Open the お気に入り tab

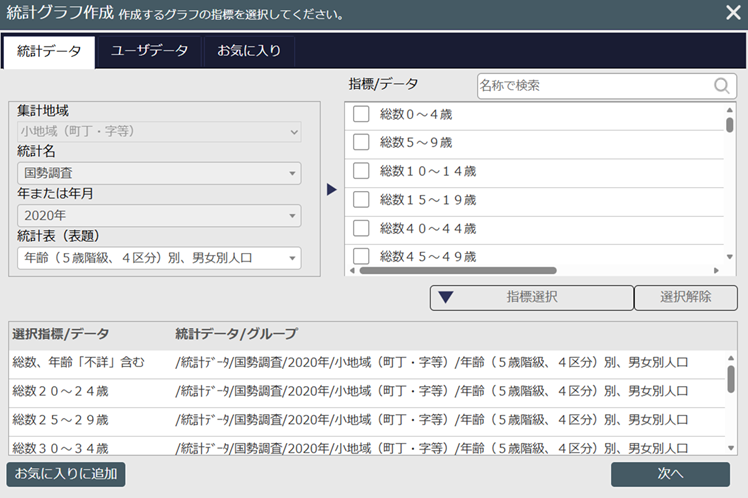[249, 52]
